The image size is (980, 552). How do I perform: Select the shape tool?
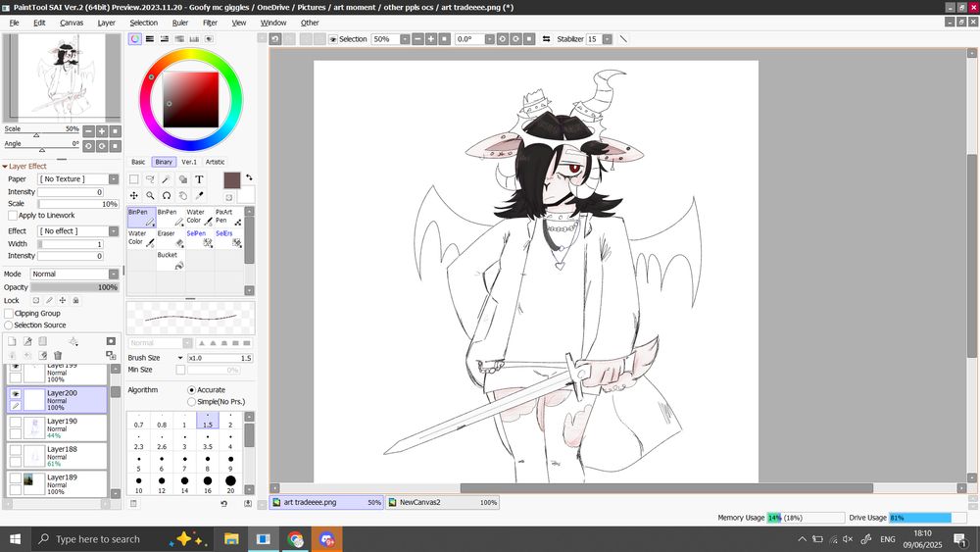[x=182, y=179]
